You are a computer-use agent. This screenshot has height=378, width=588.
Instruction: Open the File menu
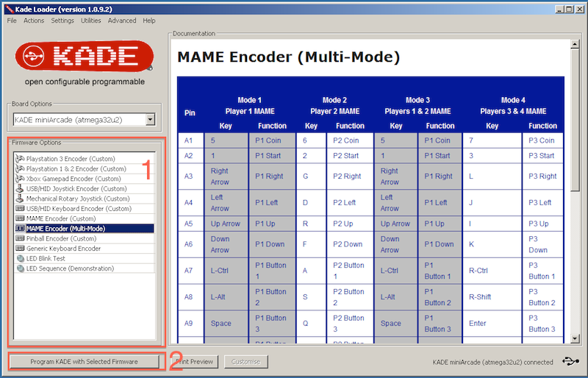12,21
